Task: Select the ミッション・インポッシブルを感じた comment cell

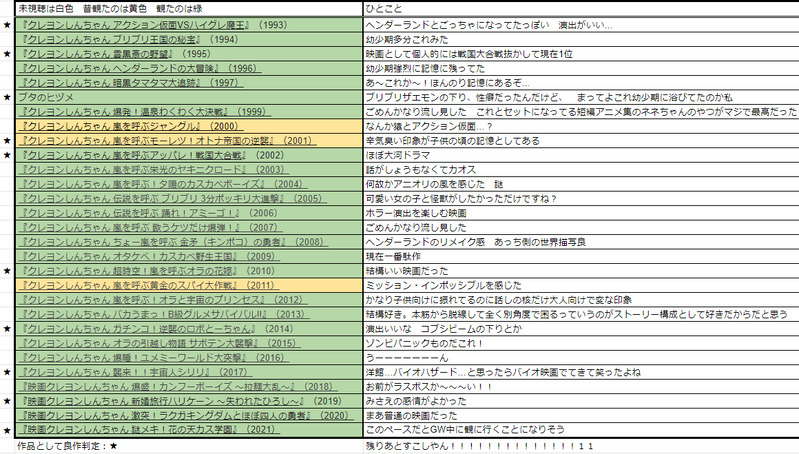Action: pos(581,285)
